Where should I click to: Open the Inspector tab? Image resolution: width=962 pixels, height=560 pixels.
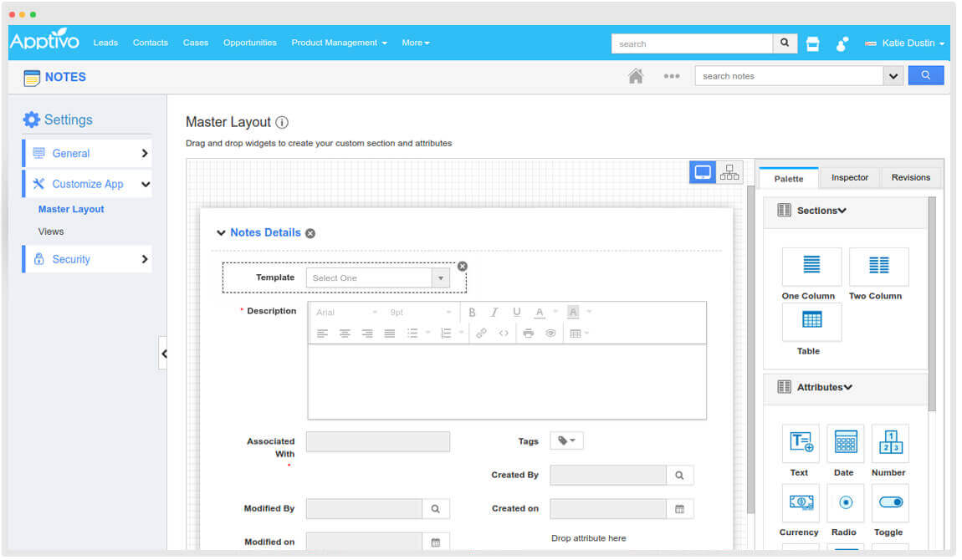849,178
